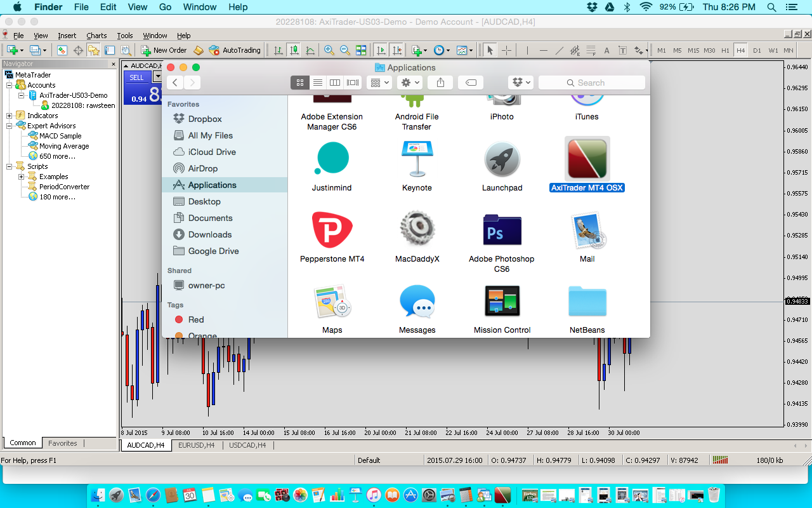This screenshot has height=508, width=812.
Task: Zoom out on the chart
Action: (345, 50)
